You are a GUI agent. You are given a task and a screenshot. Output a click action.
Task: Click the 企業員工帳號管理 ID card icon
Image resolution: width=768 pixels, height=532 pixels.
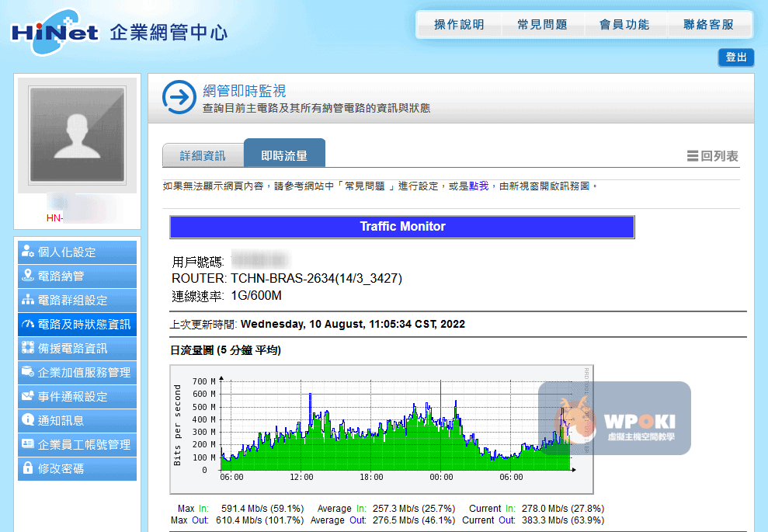click(x=28, y=444)
